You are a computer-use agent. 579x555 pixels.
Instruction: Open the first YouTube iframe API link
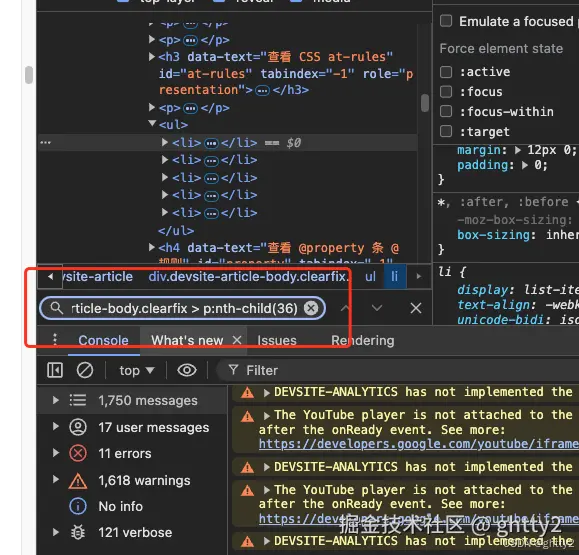pos(418,444)
